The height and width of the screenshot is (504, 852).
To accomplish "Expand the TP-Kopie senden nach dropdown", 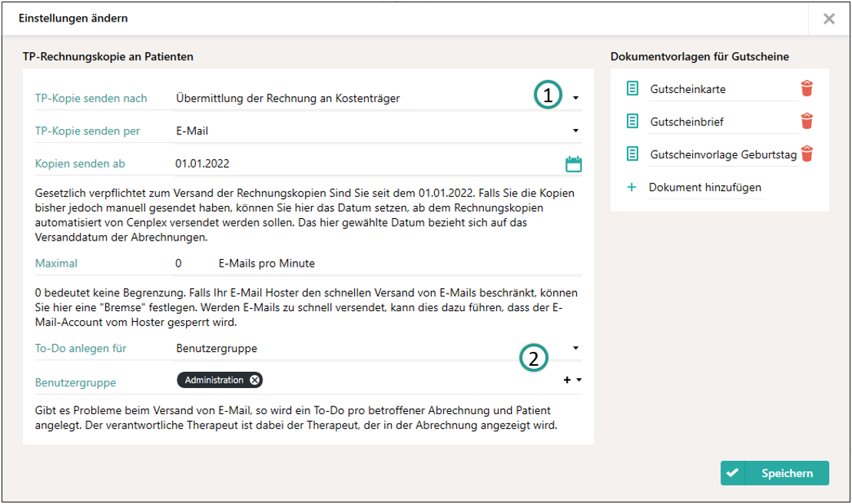I will click(575, 98).
